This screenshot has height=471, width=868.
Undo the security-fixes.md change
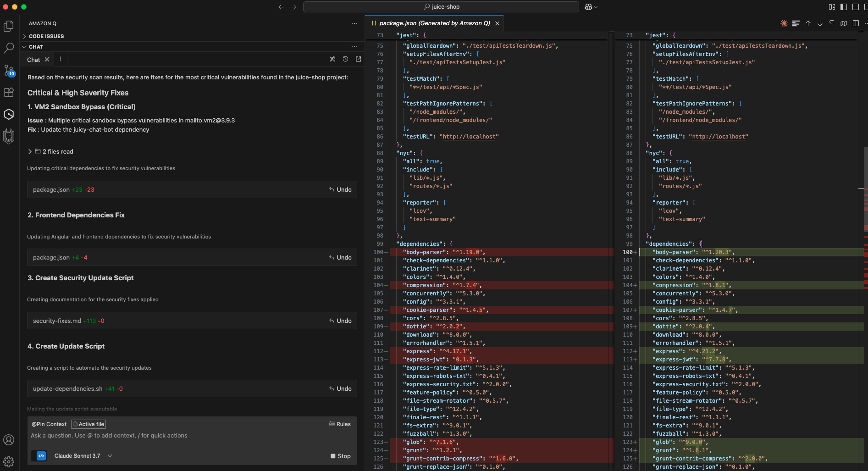point(340,321)
